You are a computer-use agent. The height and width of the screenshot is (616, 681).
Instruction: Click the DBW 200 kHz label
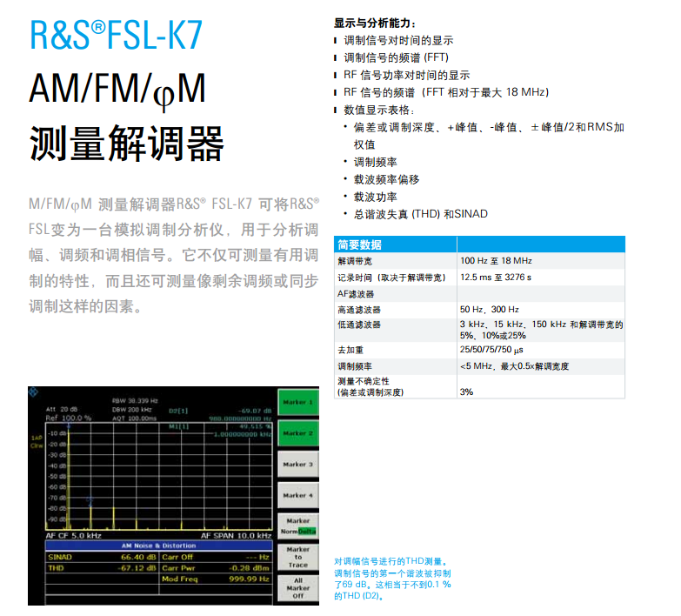pos(131,409)
